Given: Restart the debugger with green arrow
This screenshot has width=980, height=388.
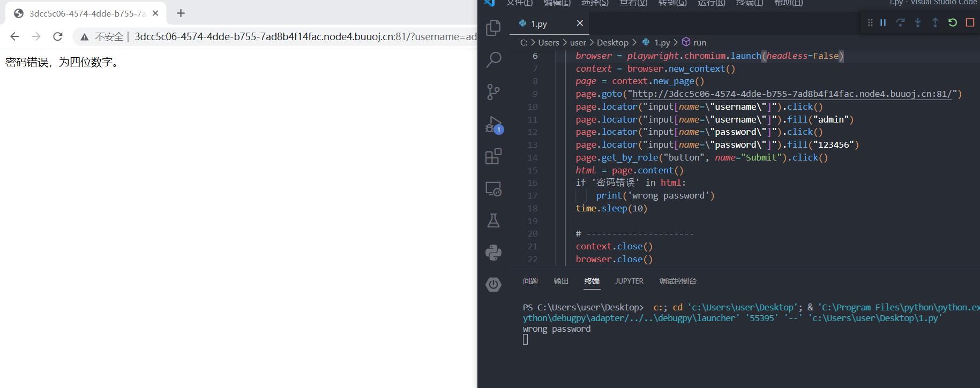Looking at the screenshot, I should (x=952, y=22).
